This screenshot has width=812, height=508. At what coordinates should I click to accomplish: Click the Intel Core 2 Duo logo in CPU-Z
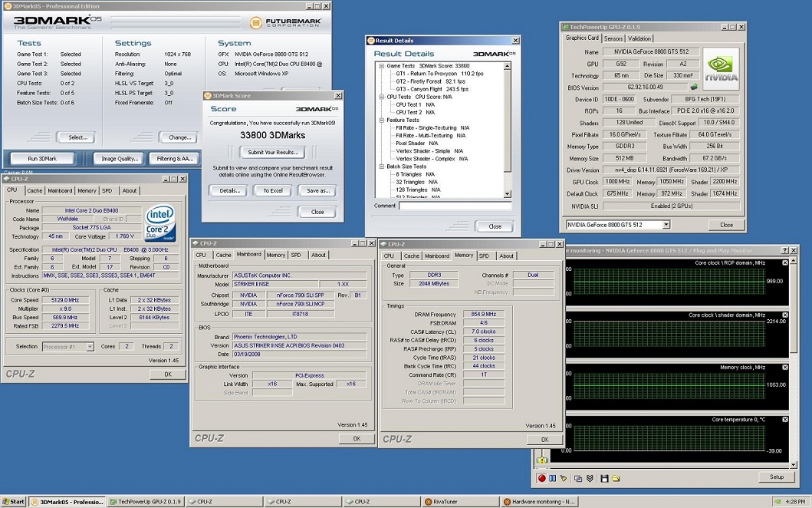(160, 223)
